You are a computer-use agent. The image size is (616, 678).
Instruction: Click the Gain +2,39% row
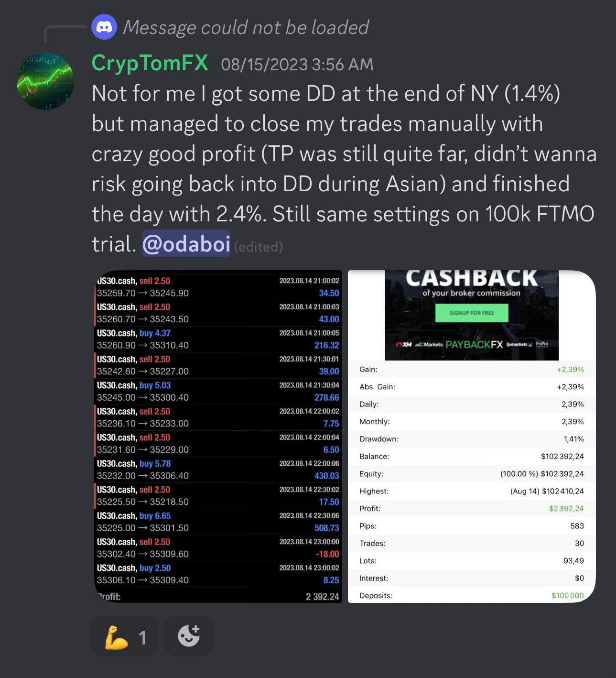pyautogui.click(x=472, y=369)
